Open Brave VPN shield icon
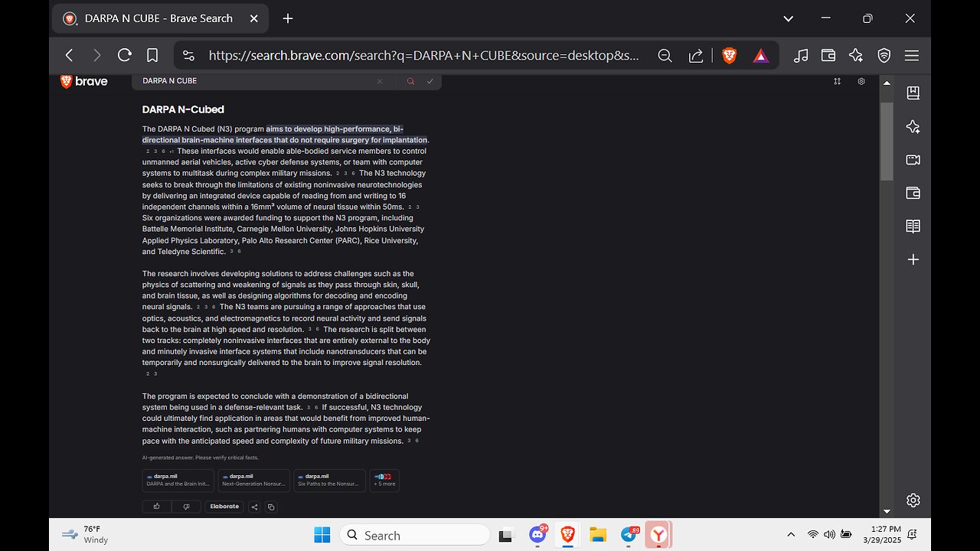Screen dimensions: 980x551 tap(884, 55)
